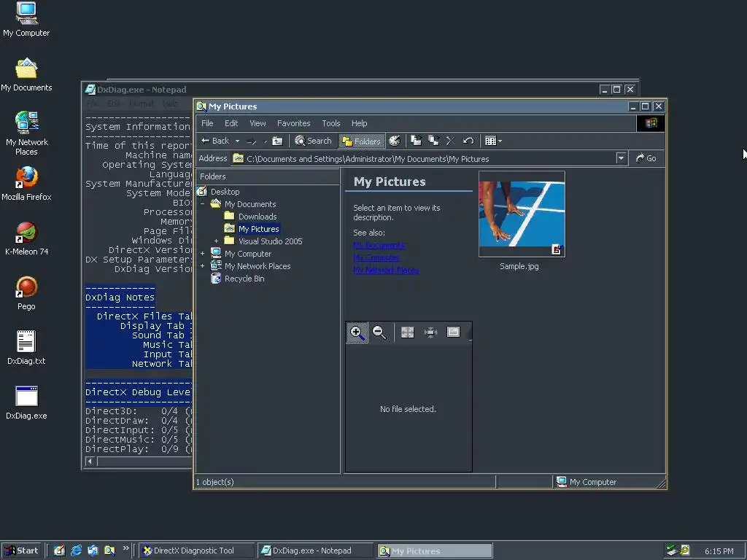747x560 pixels.
Task: Open the Views dropdown button
Action: (493, 141)
